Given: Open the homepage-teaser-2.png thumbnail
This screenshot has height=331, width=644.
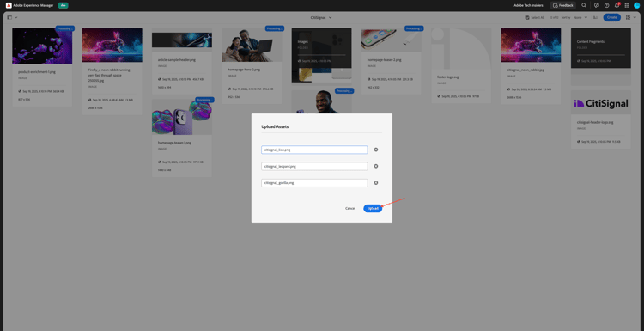Looking at the screenshot, I should (x=392, y=40).
